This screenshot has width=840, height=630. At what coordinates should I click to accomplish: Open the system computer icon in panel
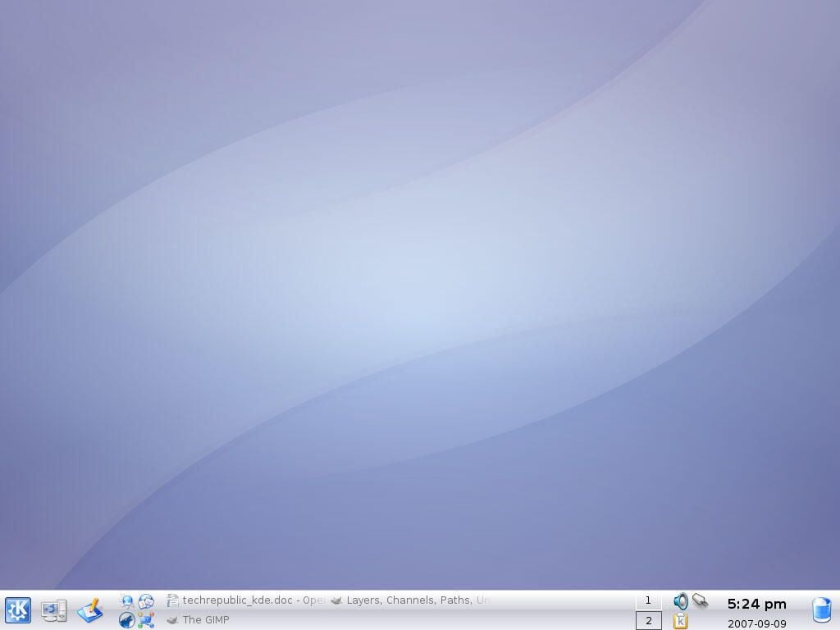pyautogui.click(x=54, y=610)
